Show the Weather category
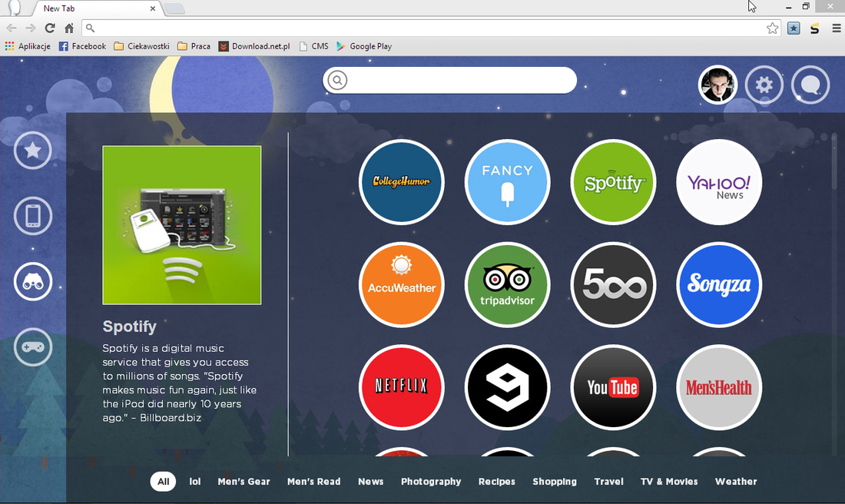The image size is (845, 504). click(736, 482)
